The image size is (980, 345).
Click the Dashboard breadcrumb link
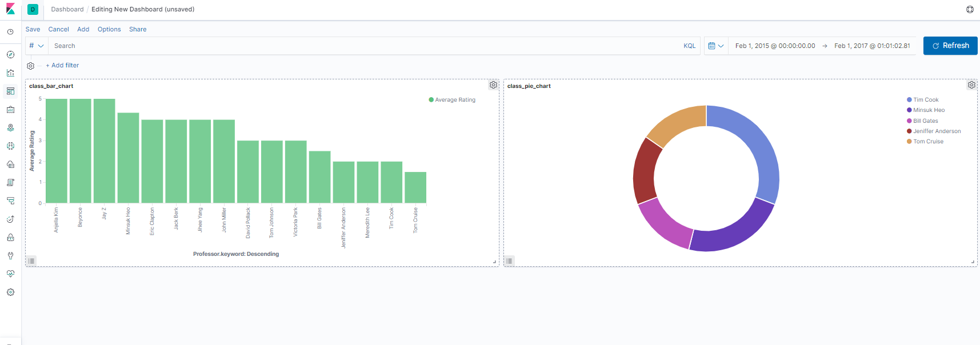(x=67, y=9)
